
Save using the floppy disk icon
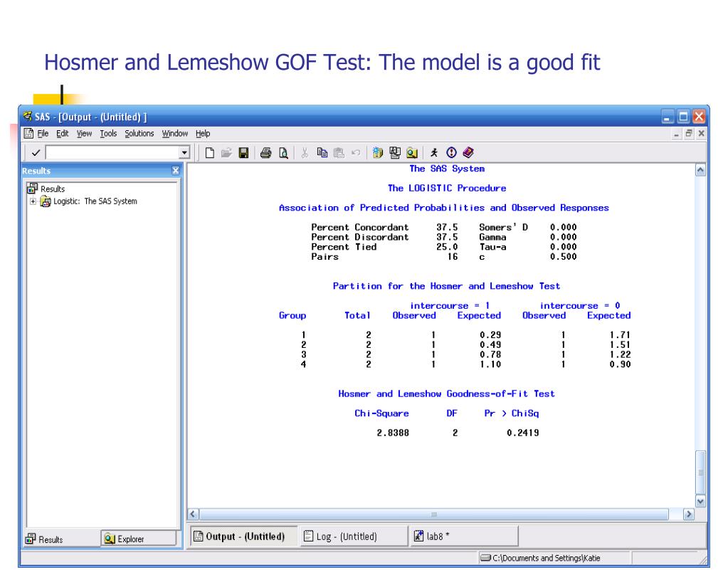pyautogui.click(x=244, y=153)
